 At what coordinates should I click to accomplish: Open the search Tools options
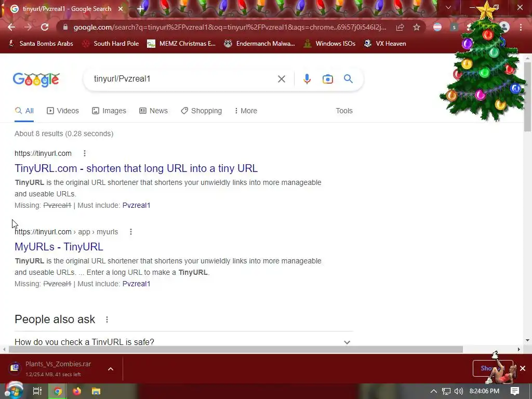(x=344, y=111)
